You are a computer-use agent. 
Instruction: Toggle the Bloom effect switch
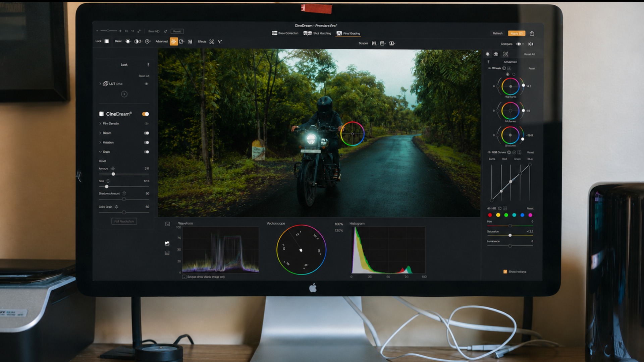(147, 133)
